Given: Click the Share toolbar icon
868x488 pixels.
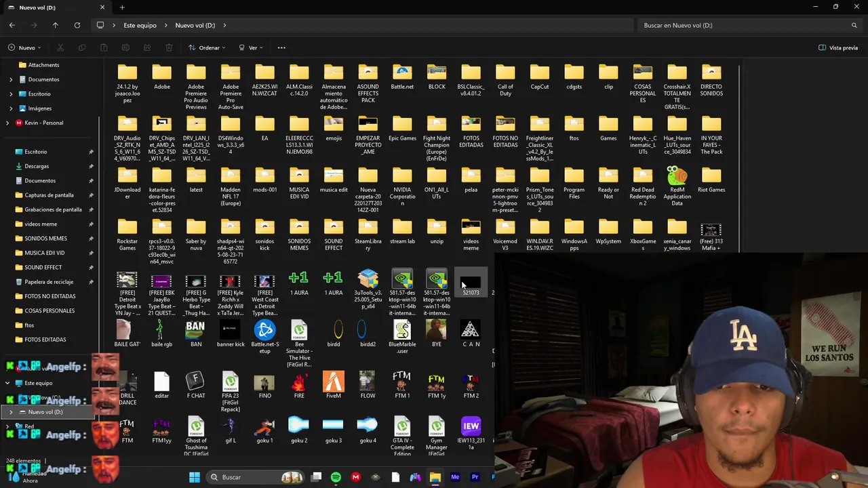Looking at the screenshot, I should 147,47.
